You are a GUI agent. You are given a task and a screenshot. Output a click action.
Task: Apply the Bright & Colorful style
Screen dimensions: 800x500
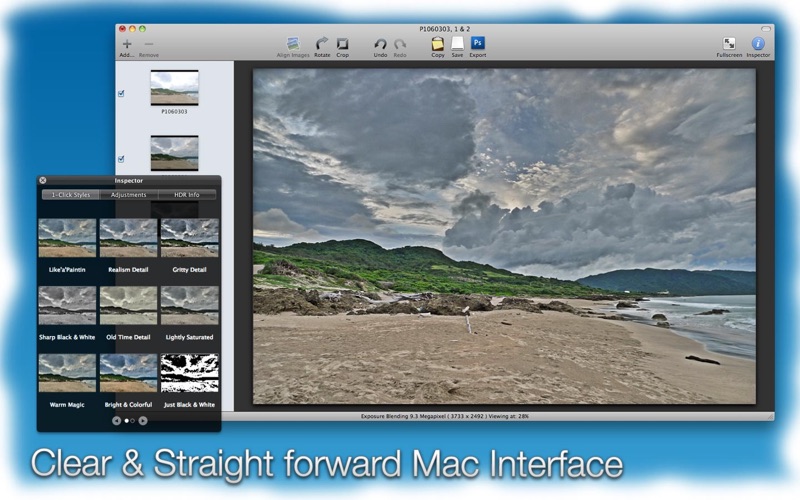[x=128, y=373]
